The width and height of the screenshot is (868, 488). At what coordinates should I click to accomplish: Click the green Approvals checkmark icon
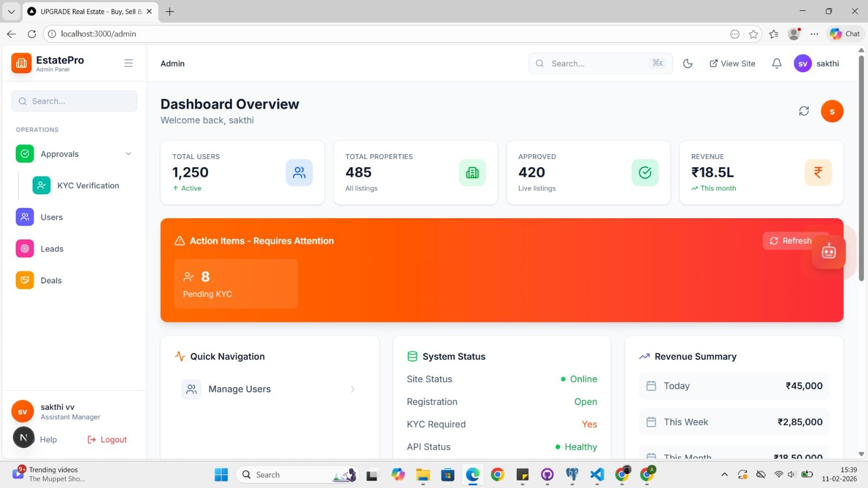[25, 154]
